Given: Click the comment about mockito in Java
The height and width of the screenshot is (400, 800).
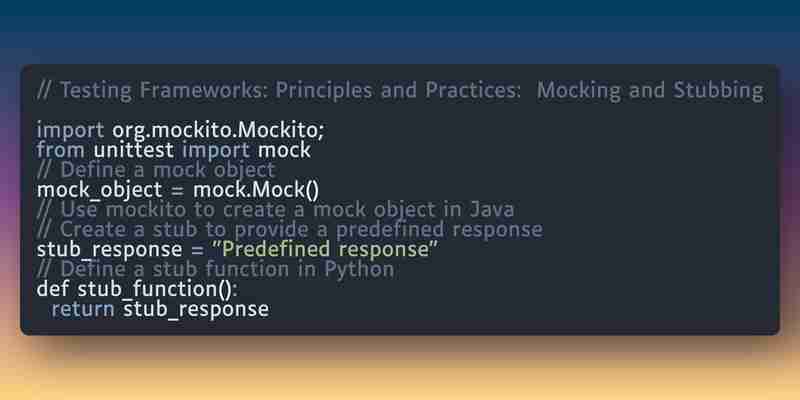Looking at the screenshot, I should (x=276, y=210).
